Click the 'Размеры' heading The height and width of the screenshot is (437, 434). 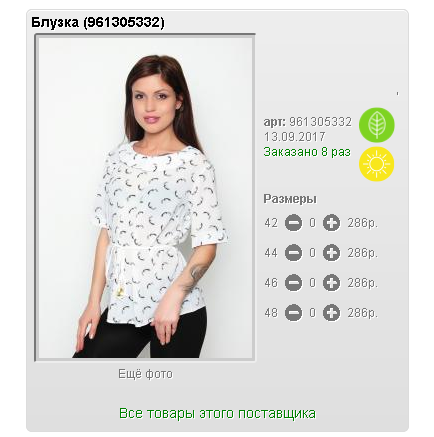click(290, 199)
